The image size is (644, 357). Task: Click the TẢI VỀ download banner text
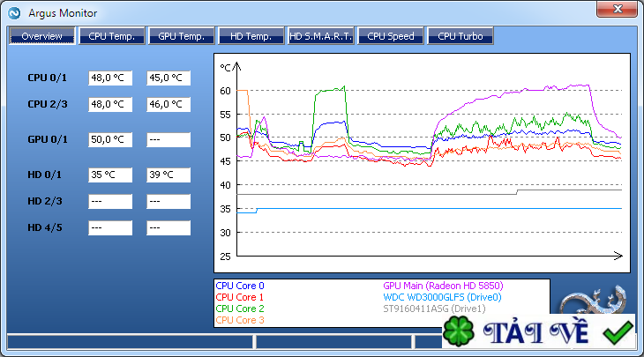click(536, 332)
